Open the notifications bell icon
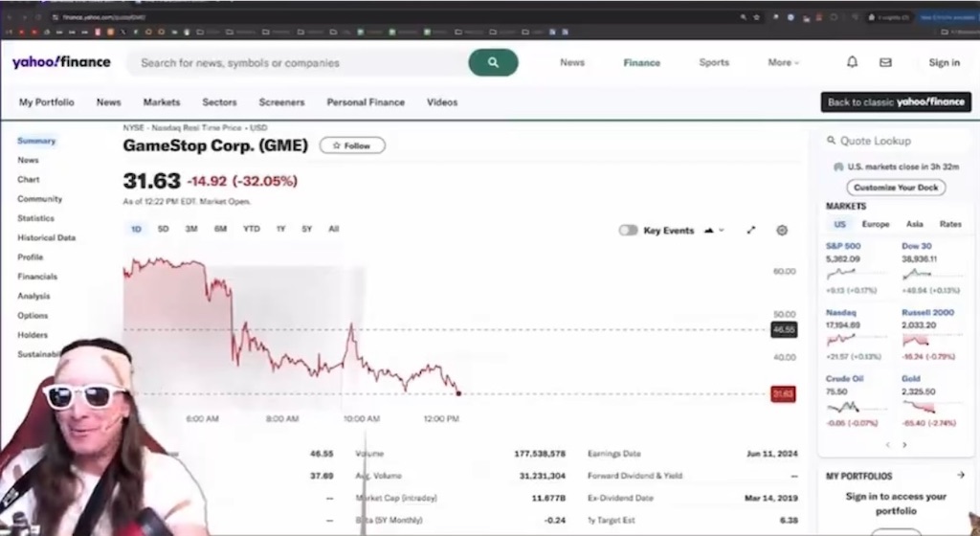The image size is (980, 536). click(852, 62)
